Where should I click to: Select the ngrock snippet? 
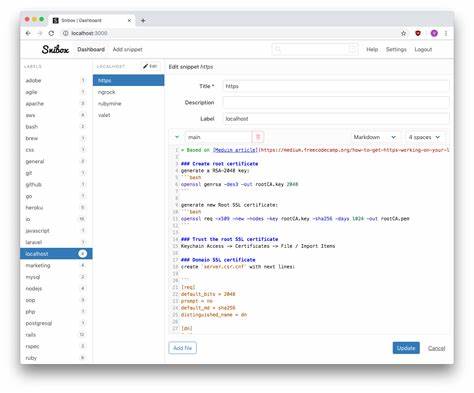pos(128,92)
